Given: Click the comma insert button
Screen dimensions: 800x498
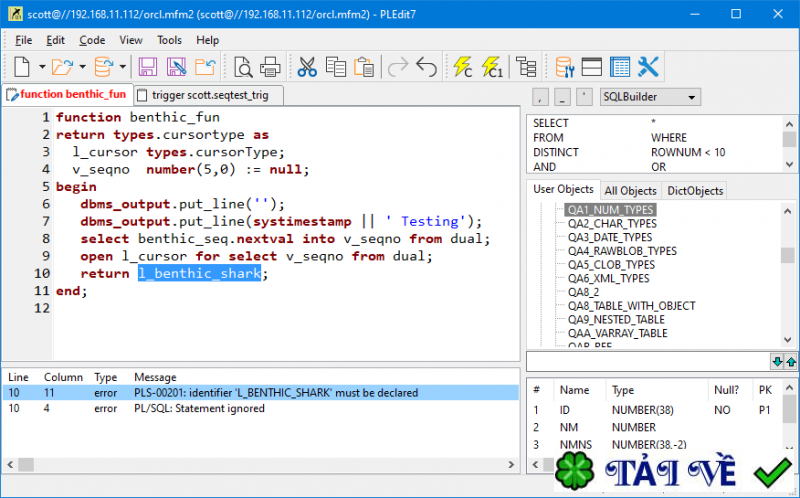Looking at the screenshot, I should (x=540, y=97).
